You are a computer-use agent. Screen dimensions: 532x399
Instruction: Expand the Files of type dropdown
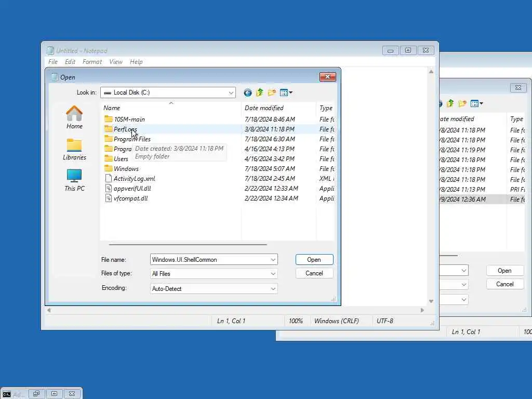(x=273, y=274)
